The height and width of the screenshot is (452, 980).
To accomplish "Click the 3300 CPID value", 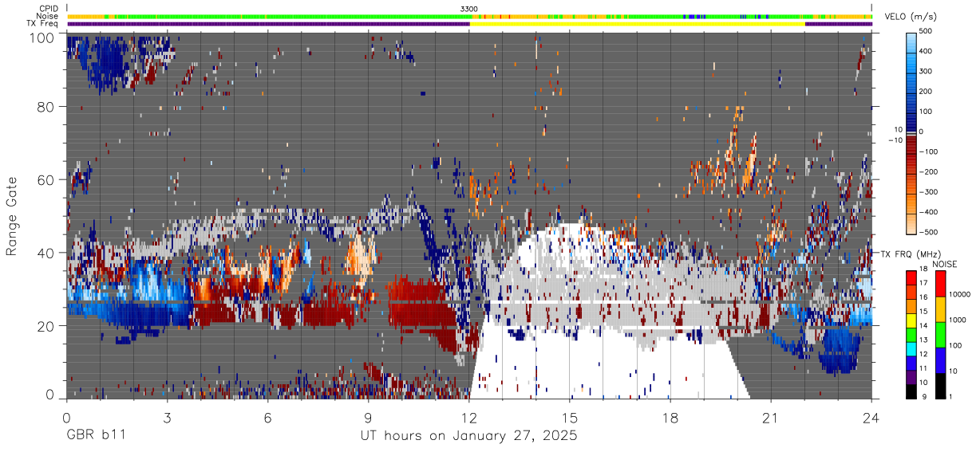I will coord(469,8).
